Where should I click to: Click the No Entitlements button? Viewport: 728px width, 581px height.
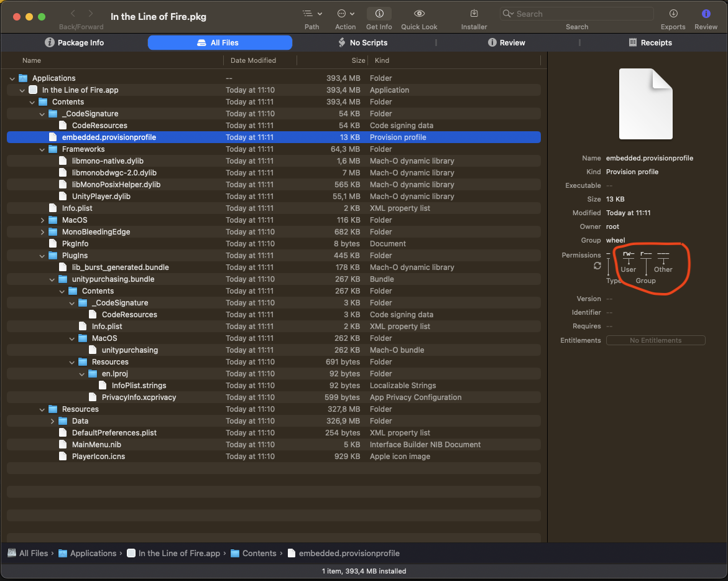click(655, 340)
